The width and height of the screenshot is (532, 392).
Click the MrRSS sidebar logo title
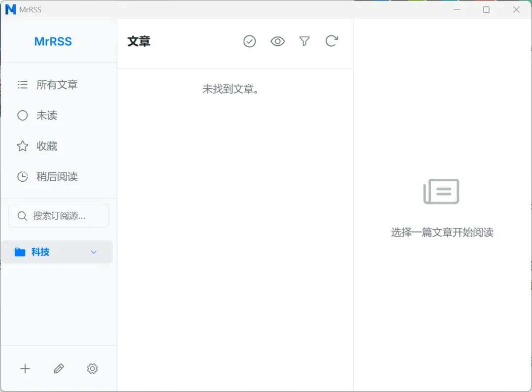53,41
